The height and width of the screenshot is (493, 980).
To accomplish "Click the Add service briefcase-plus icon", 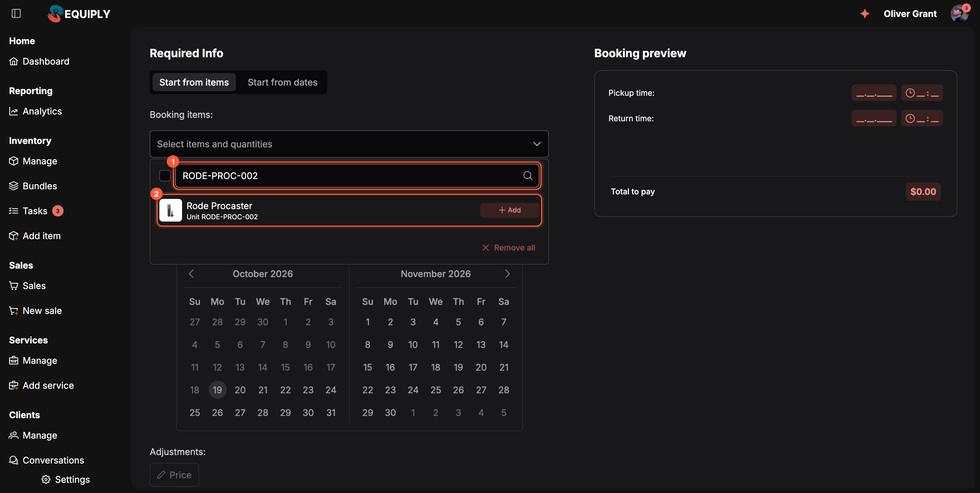I will pyautogui.click(x=14, y=385).
